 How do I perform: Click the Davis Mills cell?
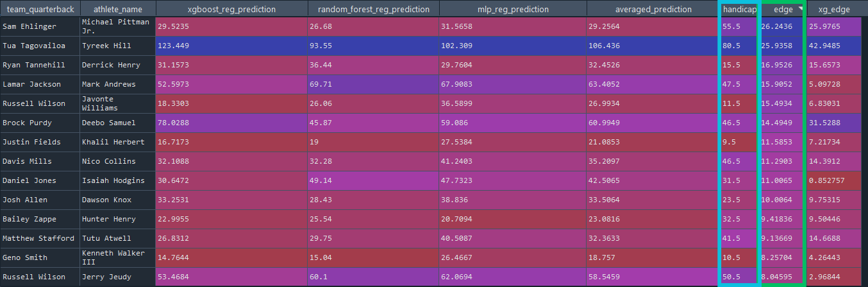point(40,162)
